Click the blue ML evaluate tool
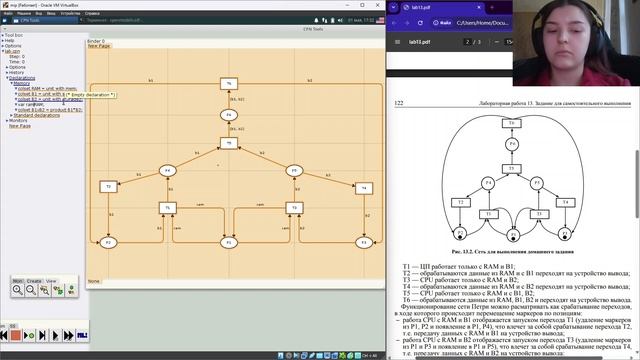640x360 pixels. [x=82, y=336]
